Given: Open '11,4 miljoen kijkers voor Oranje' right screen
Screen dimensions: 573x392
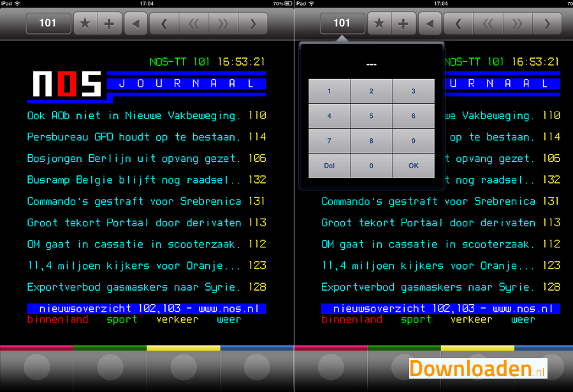Looking at the screenshot, I should click(440, 266).
